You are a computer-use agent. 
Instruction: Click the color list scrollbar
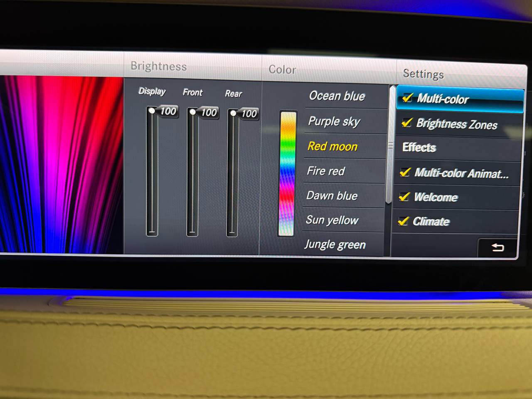[390, 145]
